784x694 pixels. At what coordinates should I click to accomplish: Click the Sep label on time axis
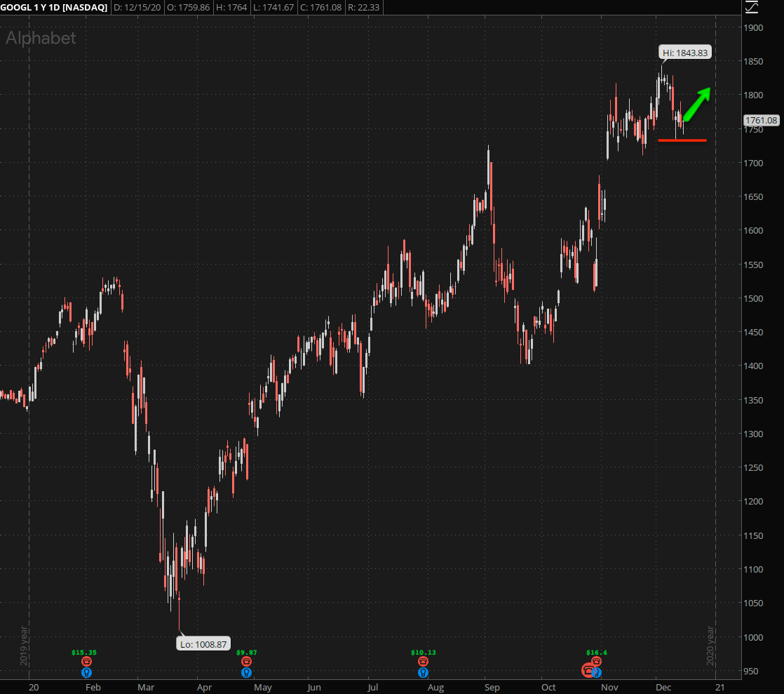(x=492, y=688)
